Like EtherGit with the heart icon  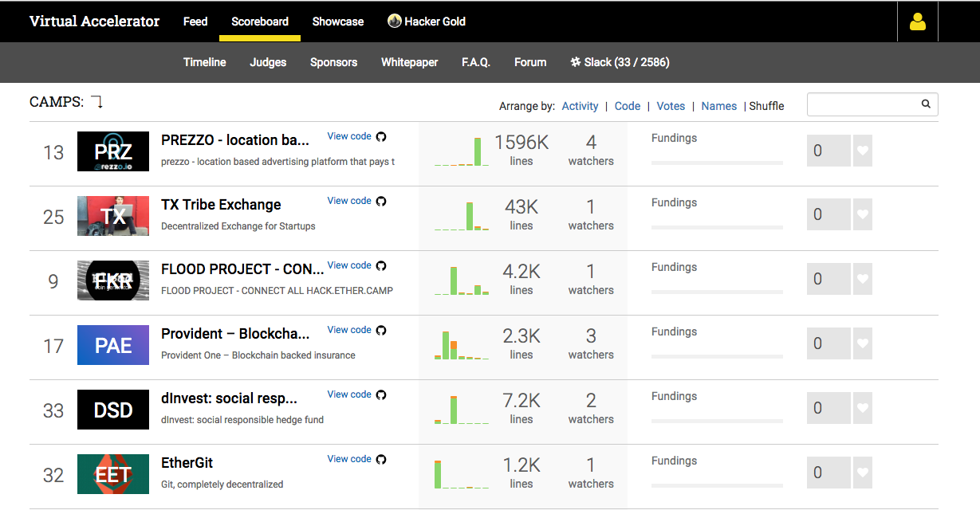coord(862,473)
